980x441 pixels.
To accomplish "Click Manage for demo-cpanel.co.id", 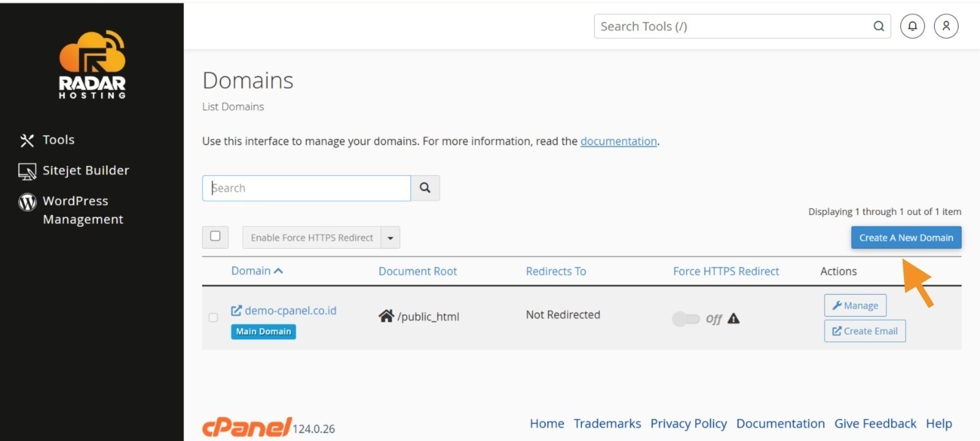I will click(x=855, y=306).
